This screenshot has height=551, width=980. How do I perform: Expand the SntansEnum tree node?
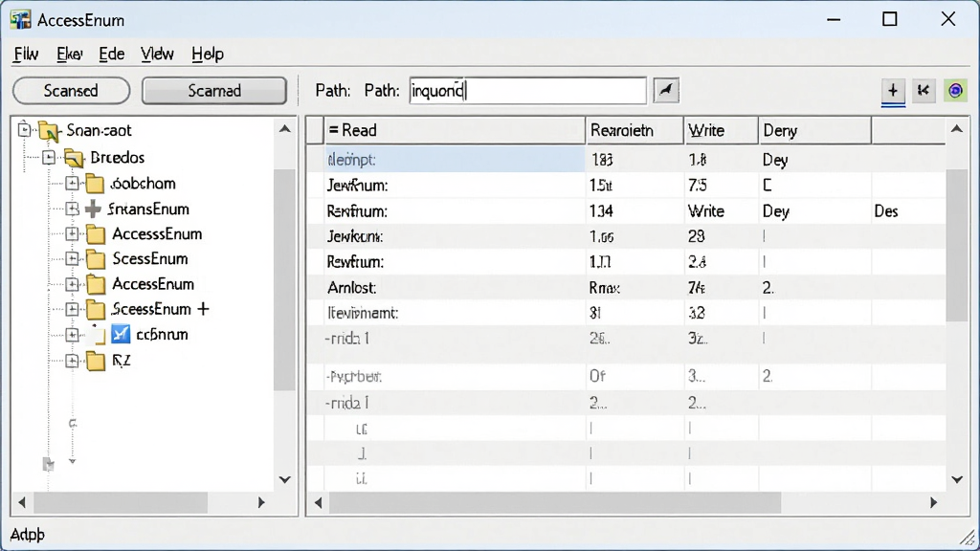pos(72,209)
